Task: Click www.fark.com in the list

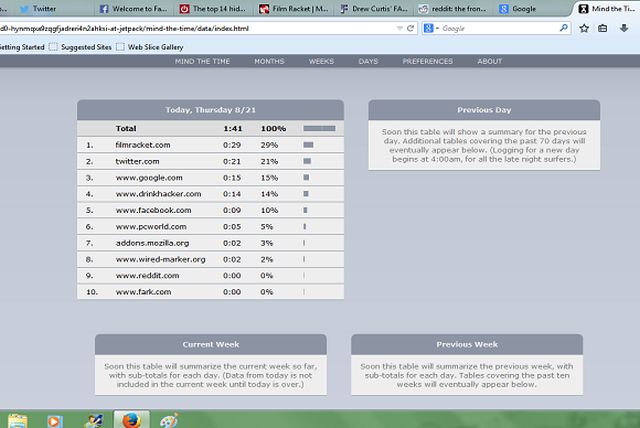Action: (143, 292)
